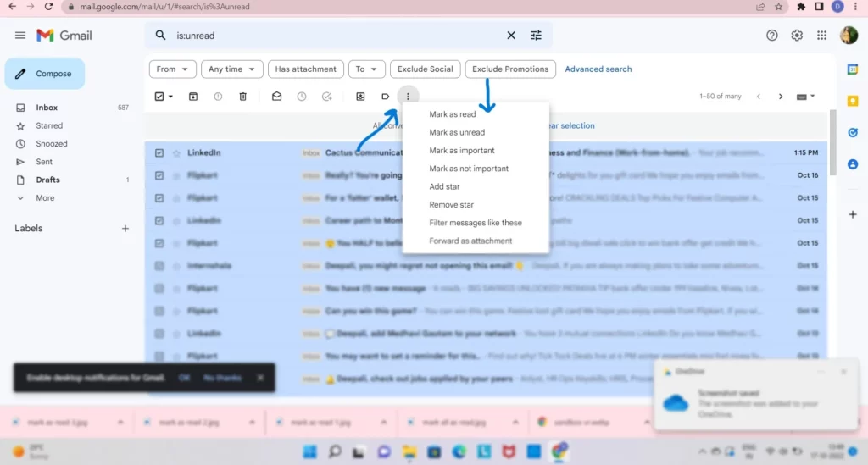
Task: Open the To filter dropdown
Action: coord(366,69)
